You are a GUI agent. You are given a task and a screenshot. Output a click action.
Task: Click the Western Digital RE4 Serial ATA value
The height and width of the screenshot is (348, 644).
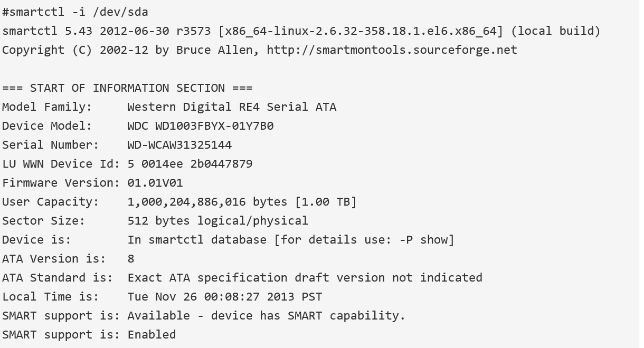coord(232,107)
